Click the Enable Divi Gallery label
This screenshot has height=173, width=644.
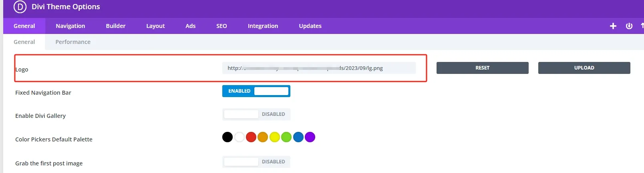[x=40, y=116]
